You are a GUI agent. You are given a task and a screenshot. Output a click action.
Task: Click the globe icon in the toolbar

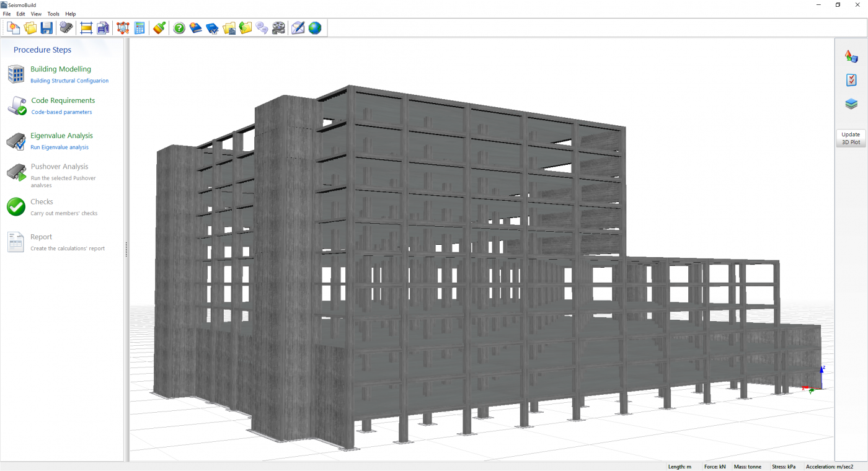[315, 28]
